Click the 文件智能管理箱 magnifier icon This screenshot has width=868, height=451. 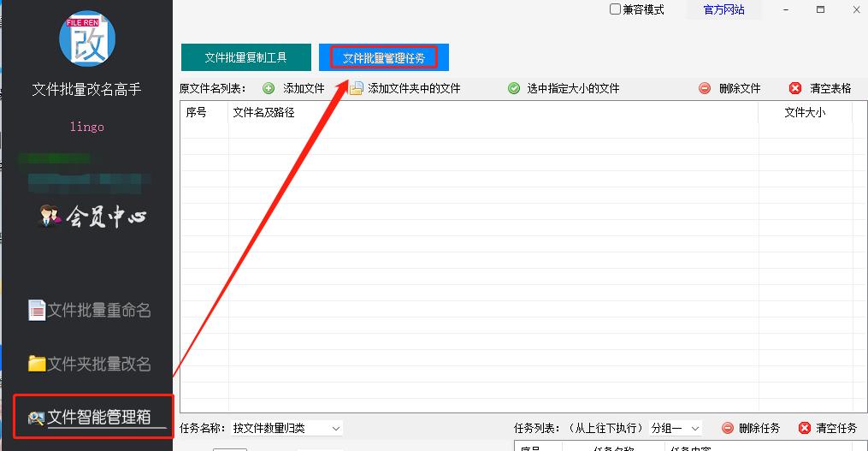coord(36,418)
